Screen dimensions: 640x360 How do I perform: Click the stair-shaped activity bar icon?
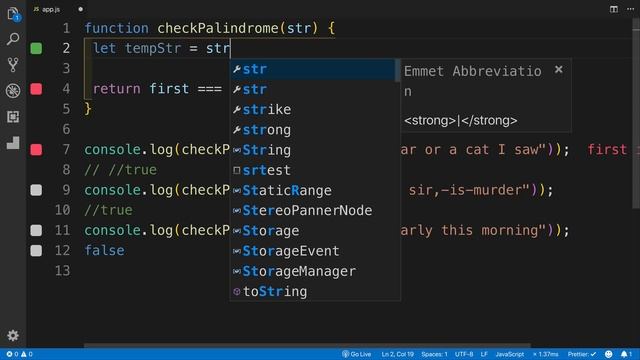coord(13,142)
